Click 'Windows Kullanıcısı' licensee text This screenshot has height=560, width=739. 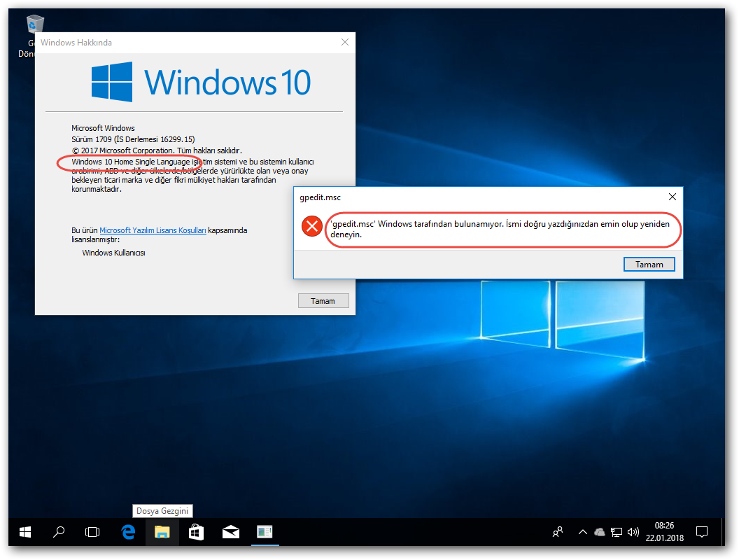113,253
